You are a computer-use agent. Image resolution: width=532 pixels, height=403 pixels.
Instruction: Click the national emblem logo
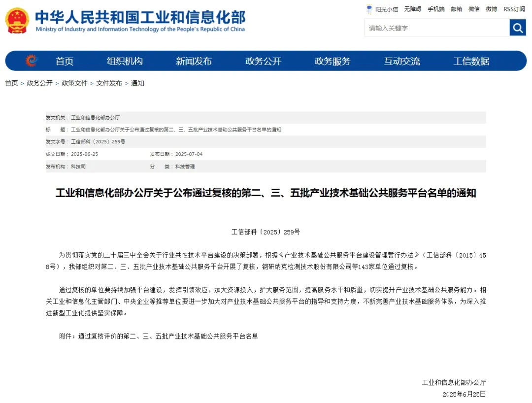(x=17, y=21)
